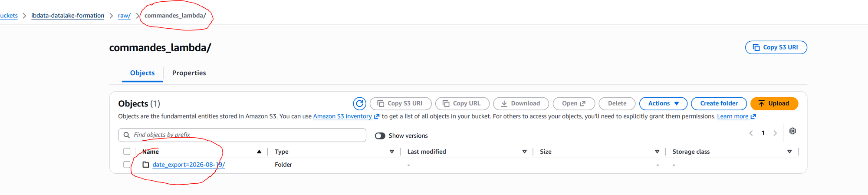
Task: Click the magnifier icon in the prefix search box
Action: click(x=127, y=135)
